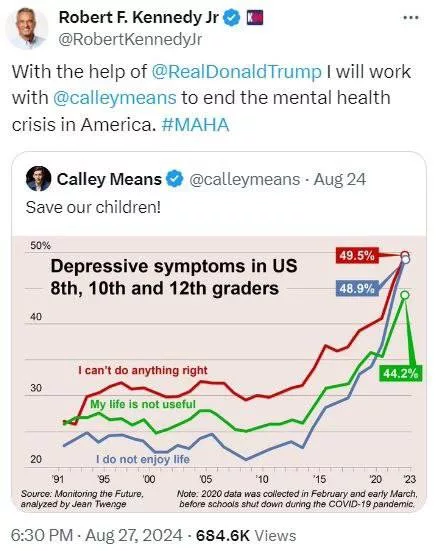Open the depressive symptoms chart image
Viewport: 440px width, 551px height.
click(219, 374)
